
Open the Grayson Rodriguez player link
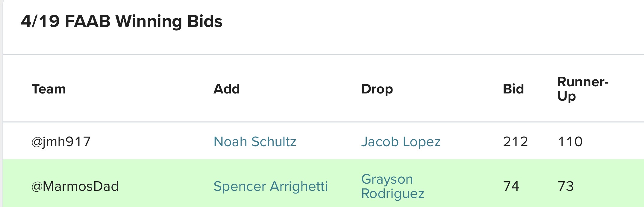[x=393, y=186]
